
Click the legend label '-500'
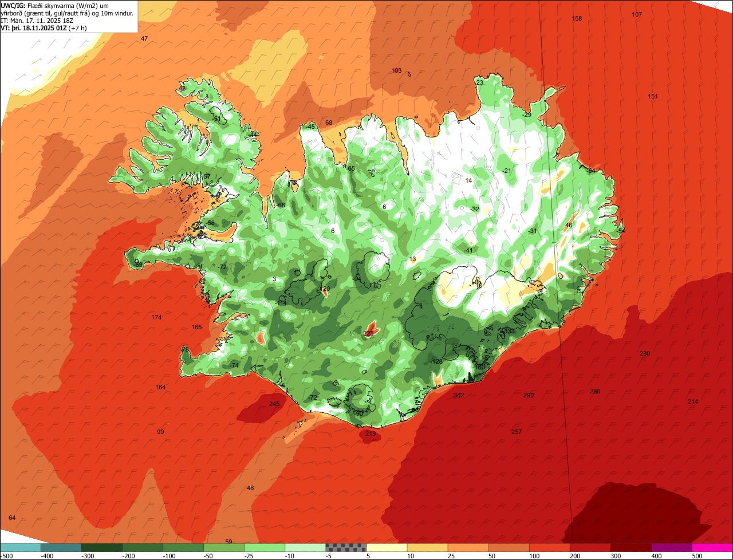pyautogui.click(x=7, y=556)
